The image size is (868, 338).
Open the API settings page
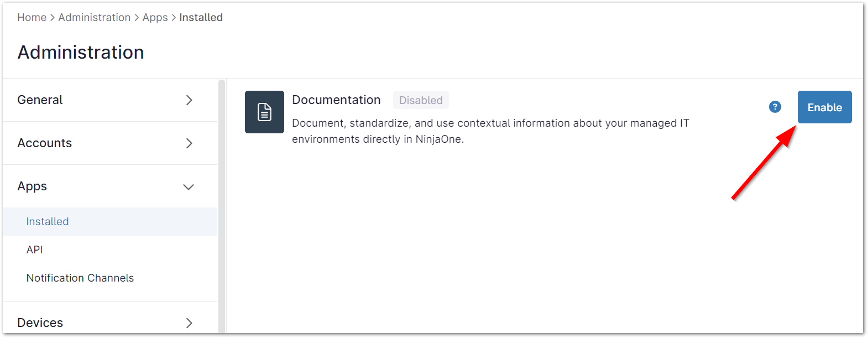(34, 249)
